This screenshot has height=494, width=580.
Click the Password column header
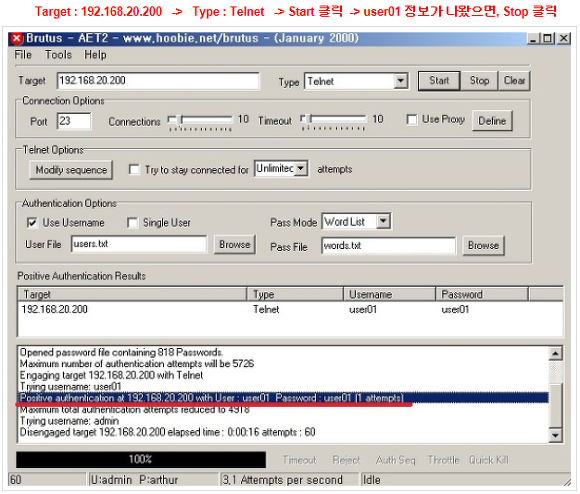[x=482, y=294]
